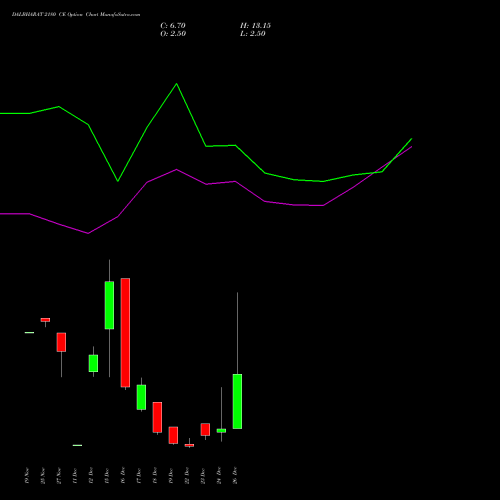Select the close value C: 6.70

point(173,26)
